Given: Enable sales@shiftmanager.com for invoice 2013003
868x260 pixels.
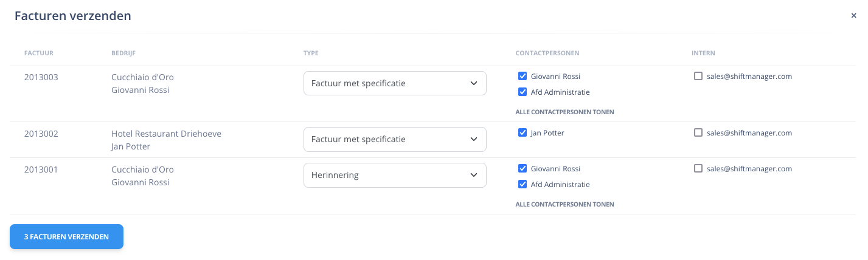Looking at the screenshot, I should [x=698, y=77].
